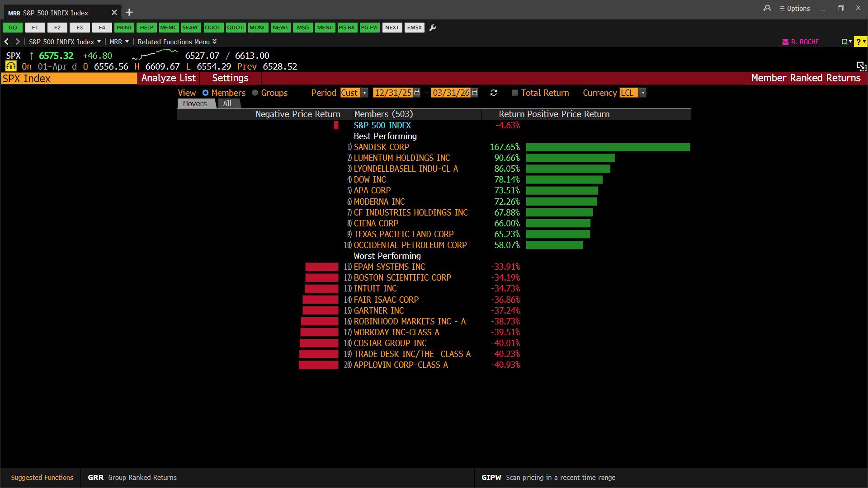Screen dimensions: 868x488
Task: Open SANDISK CORP member link
Action: point(381,147)
